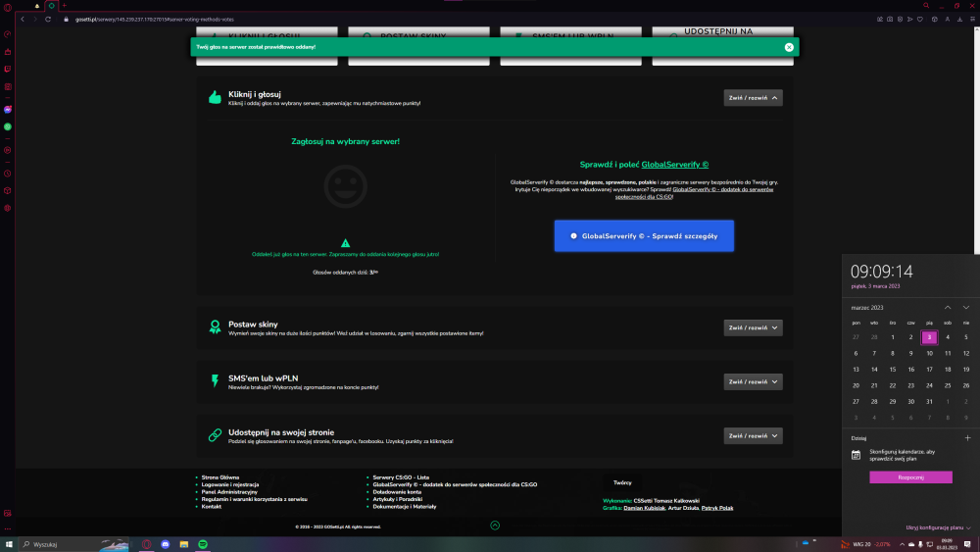Click Rozpocznij in the calendar agenda
Screen dimensions: 980x552
910,477
